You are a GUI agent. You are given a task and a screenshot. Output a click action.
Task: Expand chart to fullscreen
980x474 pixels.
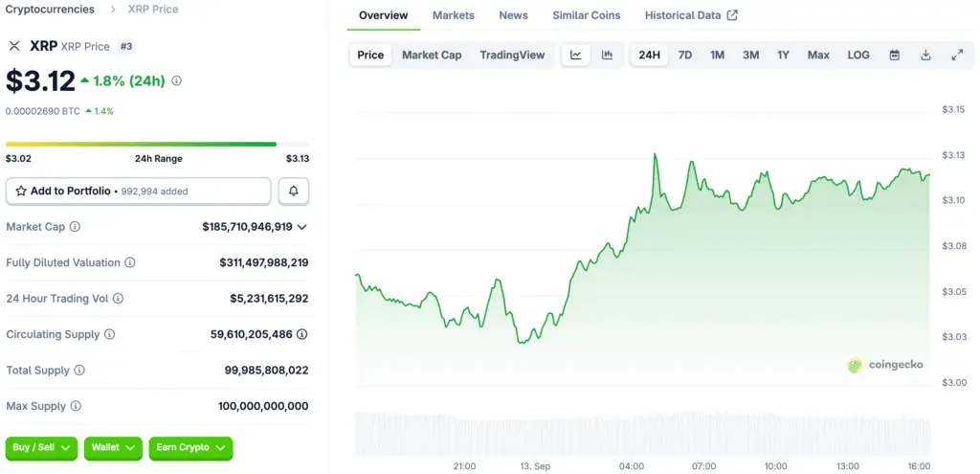957,55
